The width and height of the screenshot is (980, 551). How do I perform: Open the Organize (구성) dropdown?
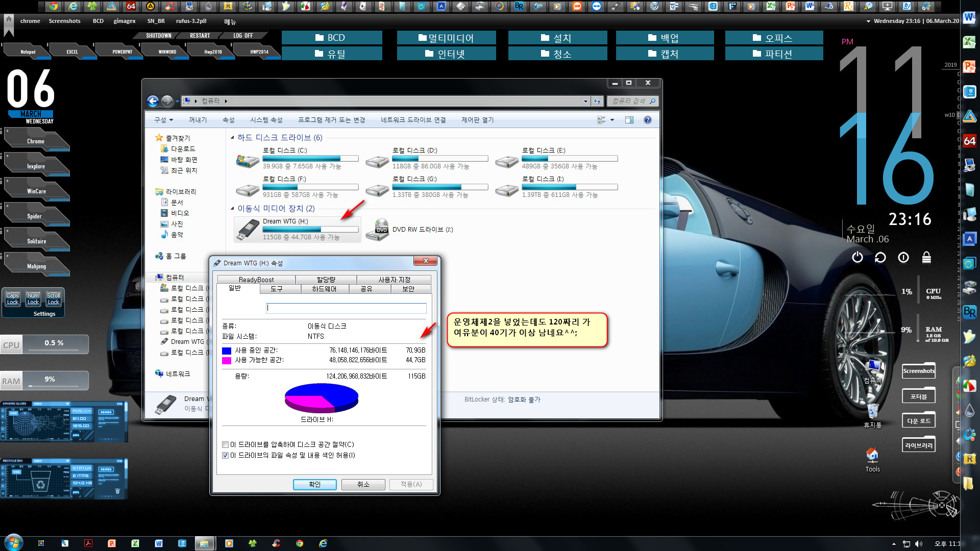point(164,120)
